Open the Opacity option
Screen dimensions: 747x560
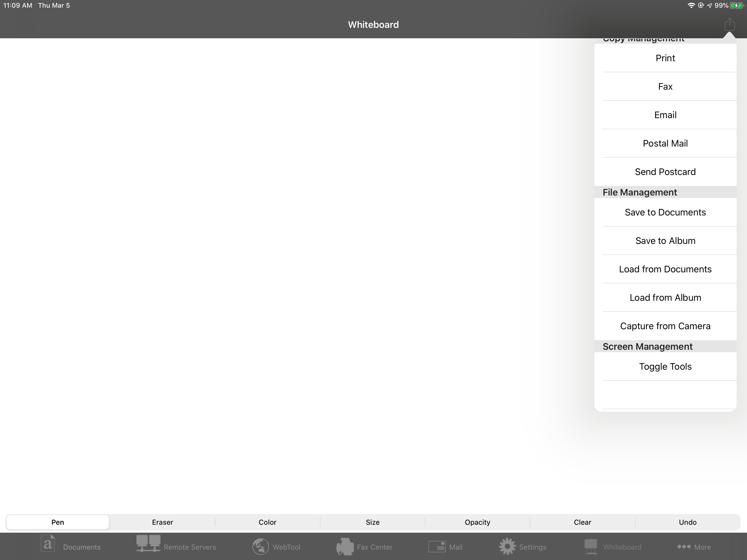477,522
